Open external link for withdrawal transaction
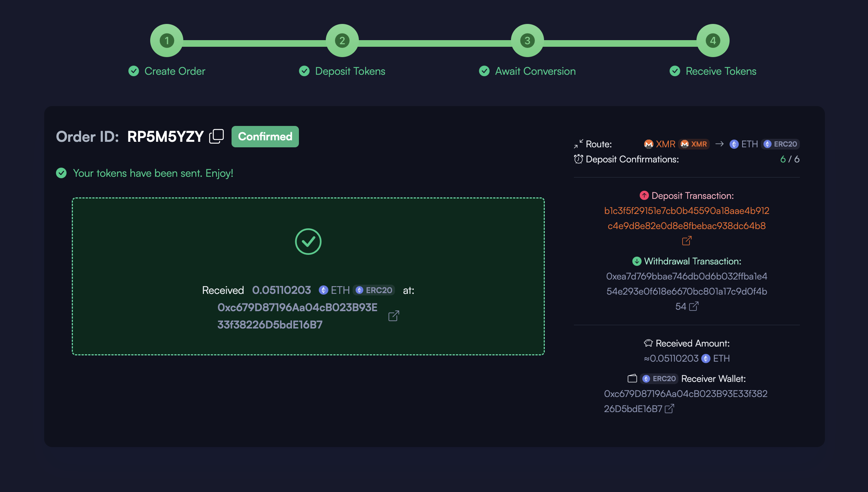 point(694,306)
